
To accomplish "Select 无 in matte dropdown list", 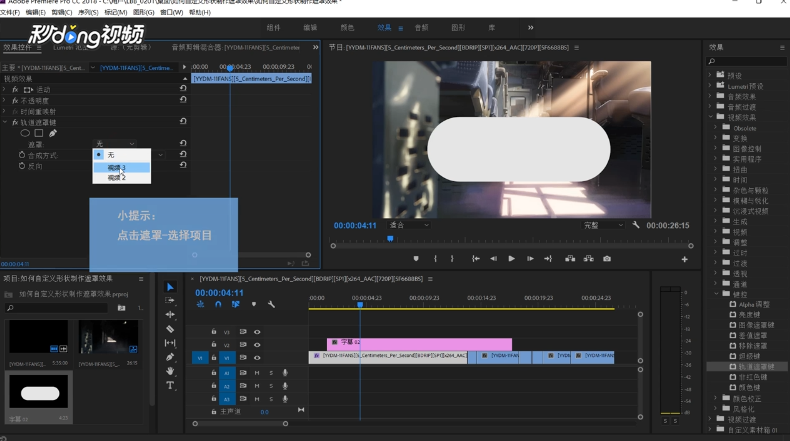I will click(121, 155).
